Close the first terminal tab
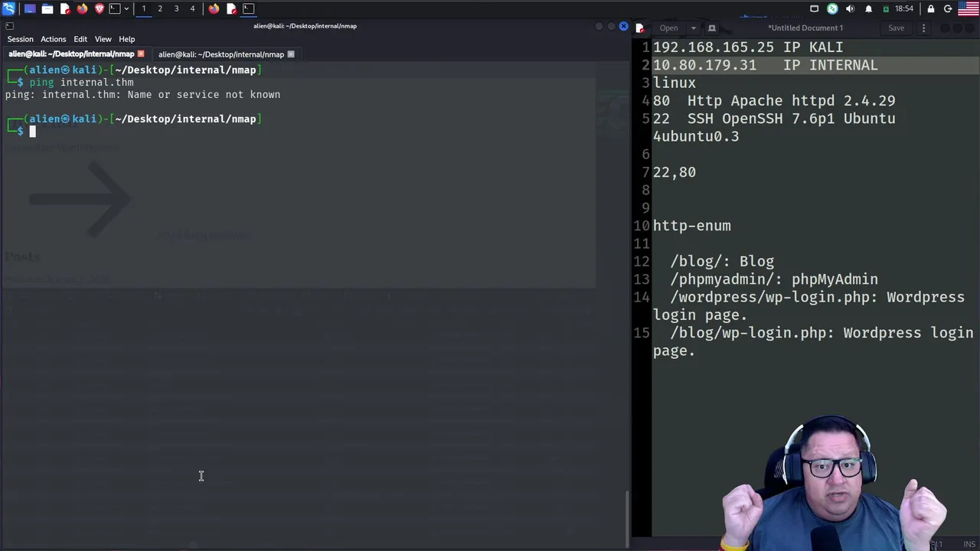The image size is (980, 551). pos(140,54)
